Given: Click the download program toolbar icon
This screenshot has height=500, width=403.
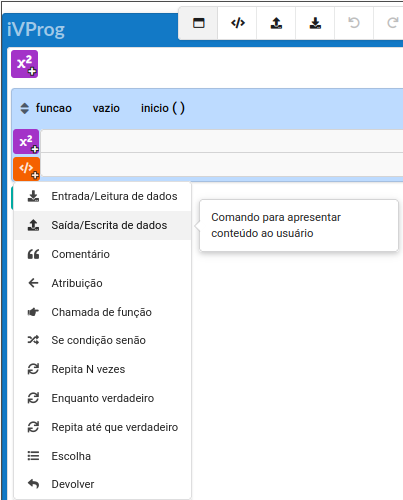Looking at the screenshot, I should tap(315, 23).
